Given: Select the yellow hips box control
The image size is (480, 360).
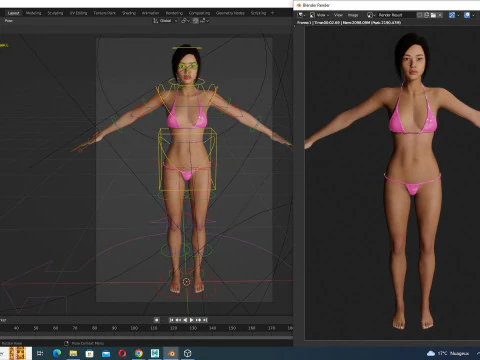Looking at the screenshot, I should pos(188,159).
